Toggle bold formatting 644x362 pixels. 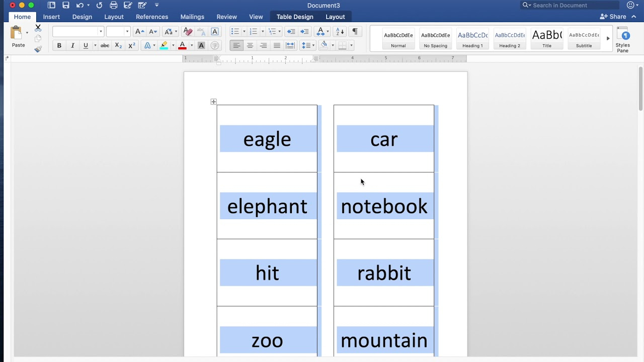tap(59, 45)
